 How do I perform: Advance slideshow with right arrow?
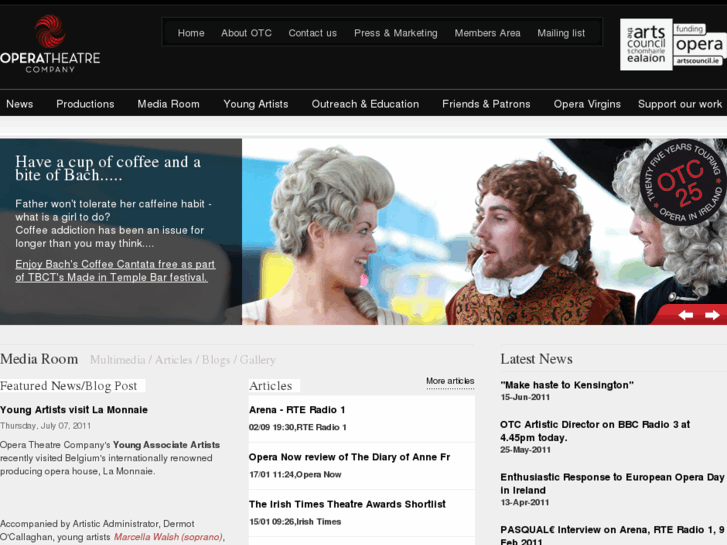[712, 315]
